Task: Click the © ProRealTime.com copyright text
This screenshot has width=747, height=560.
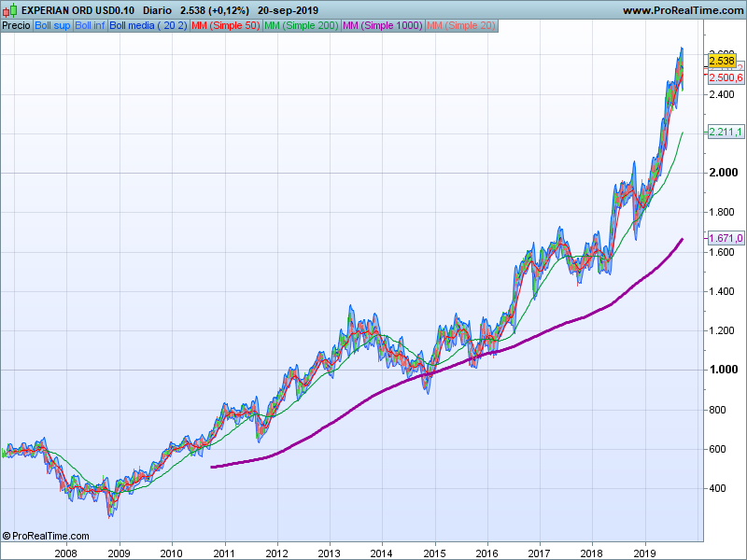Action: [46, 536]
